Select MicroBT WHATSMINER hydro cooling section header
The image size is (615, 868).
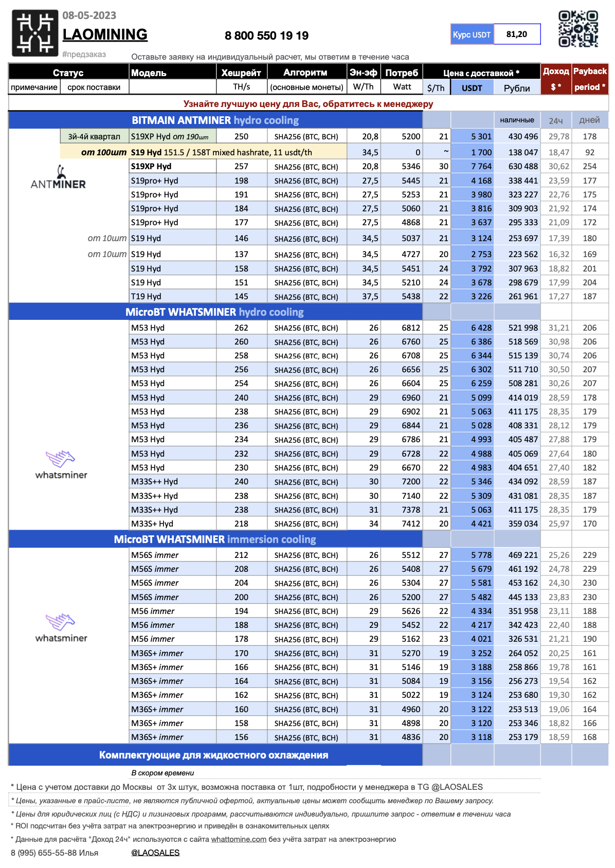215,312
